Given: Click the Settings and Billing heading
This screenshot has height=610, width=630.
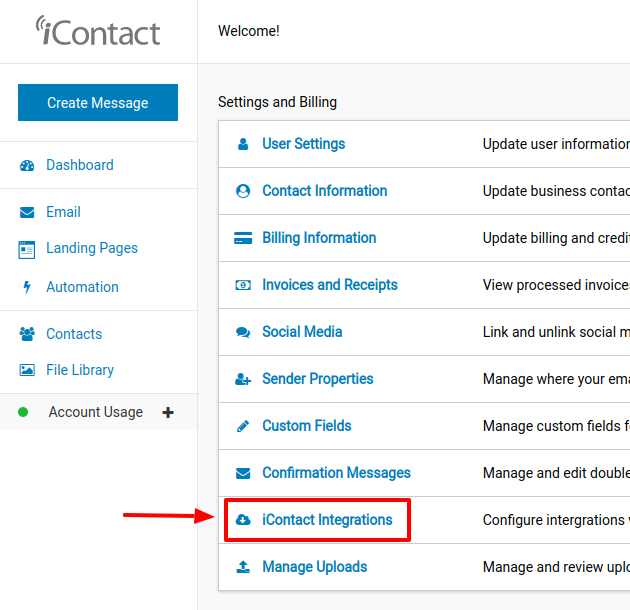Looking at the screenshot, I should (x=277, y=102).
